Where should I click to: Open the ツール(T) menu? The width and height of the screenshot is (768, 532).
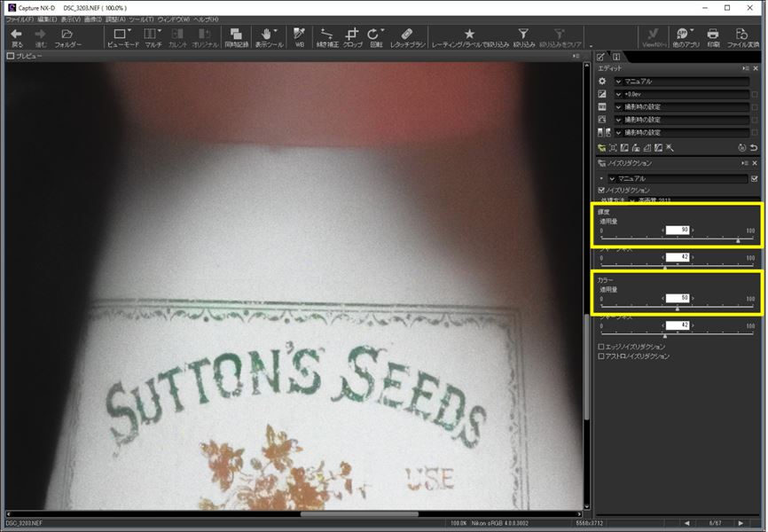142,20
